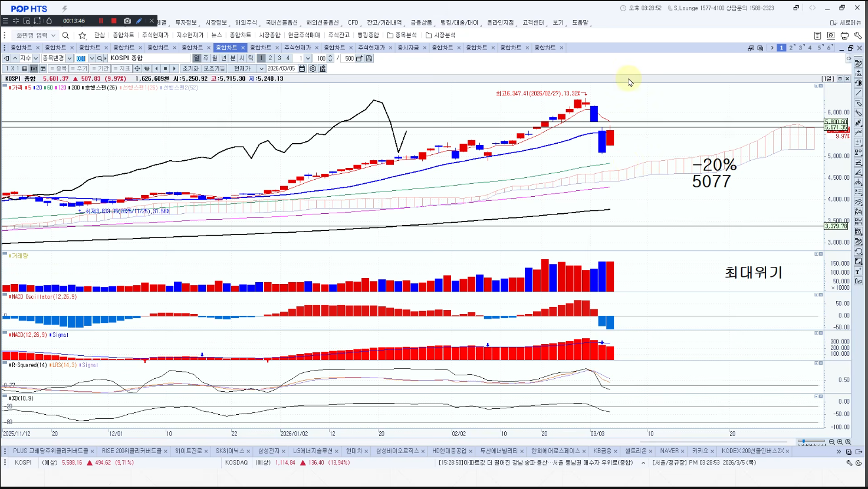This screenshot has width=868, height=489.
Task: Click the building-shaped icon after gear icon
Action: pos(323,69)
